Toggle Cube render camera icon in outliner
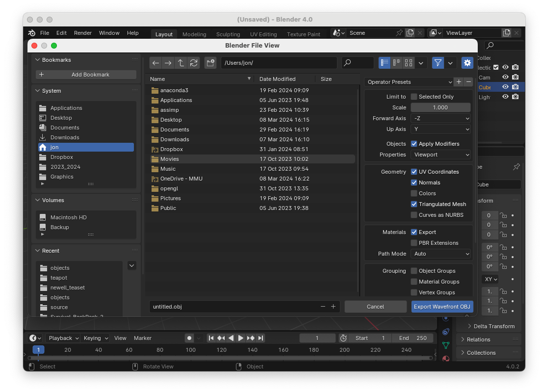Image resolution: width=542 pixels, height=392 pixels. point(516,87)
